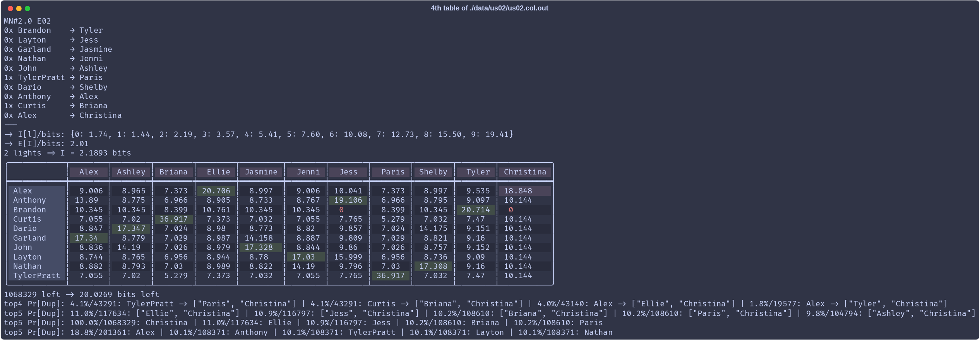The height and width of the screenshot is (340, 980).
Task: Click the window title '4th table of ./data/us02/us02.col.out'
Action: [x=489, y=8]
